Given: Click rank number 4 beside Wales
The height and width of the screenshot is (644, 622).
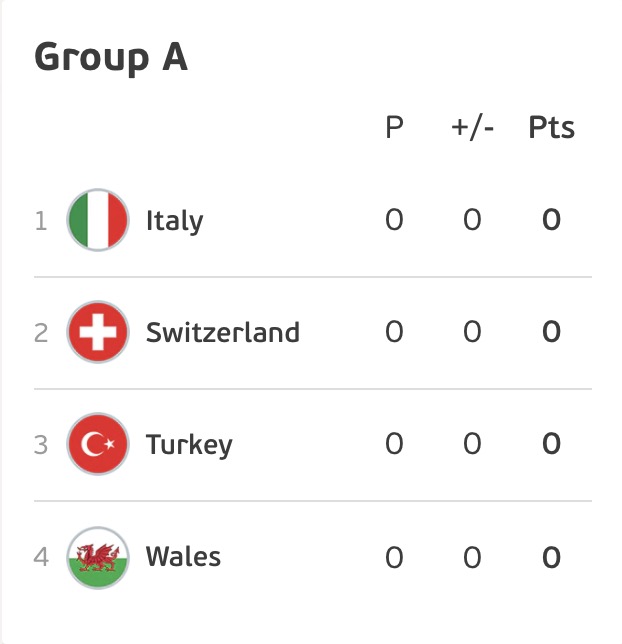Looking at the screenshot, I should [41, 557].
